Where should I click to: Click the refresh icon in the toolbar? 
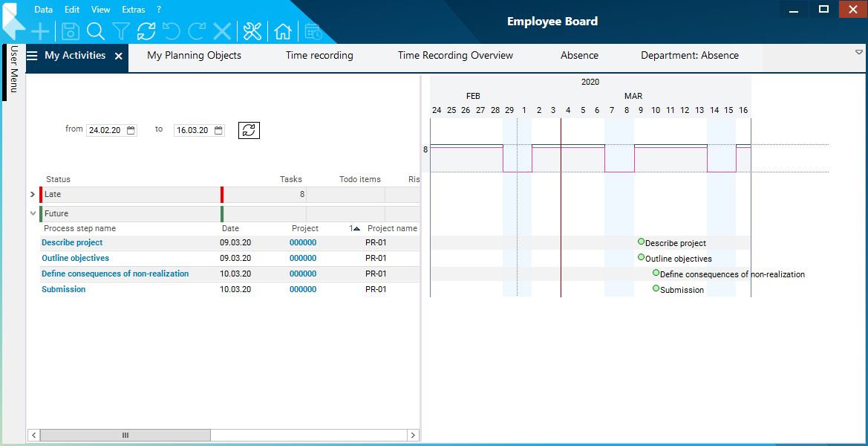pyautogui.click(x=146, y=31)
